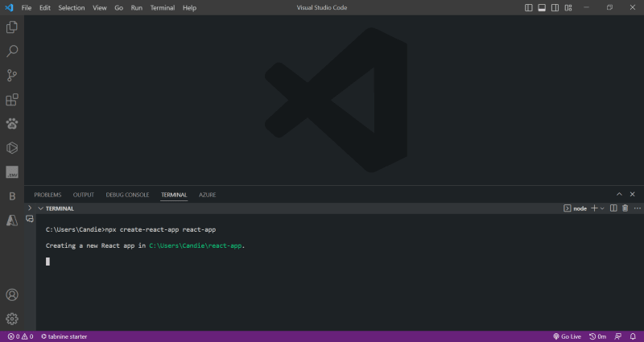
Task: Open the Help menu
Action: coord(189,8)
